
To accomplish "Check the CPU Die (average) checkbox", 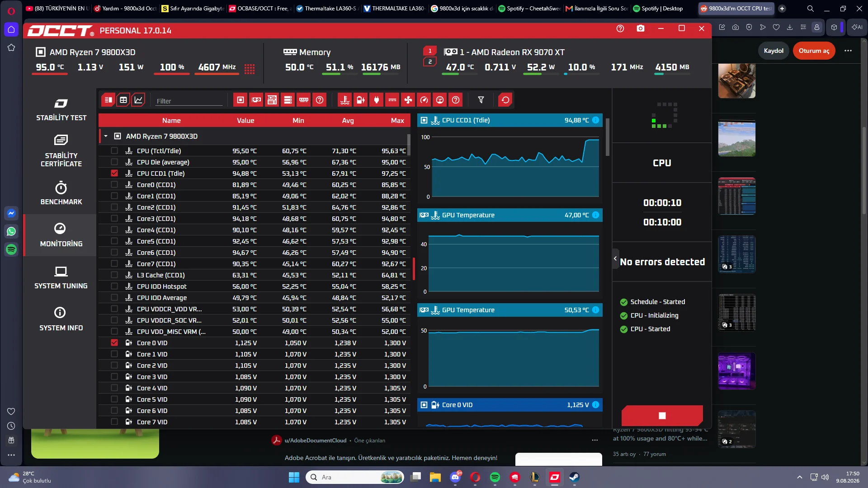I will pos(114,162).
